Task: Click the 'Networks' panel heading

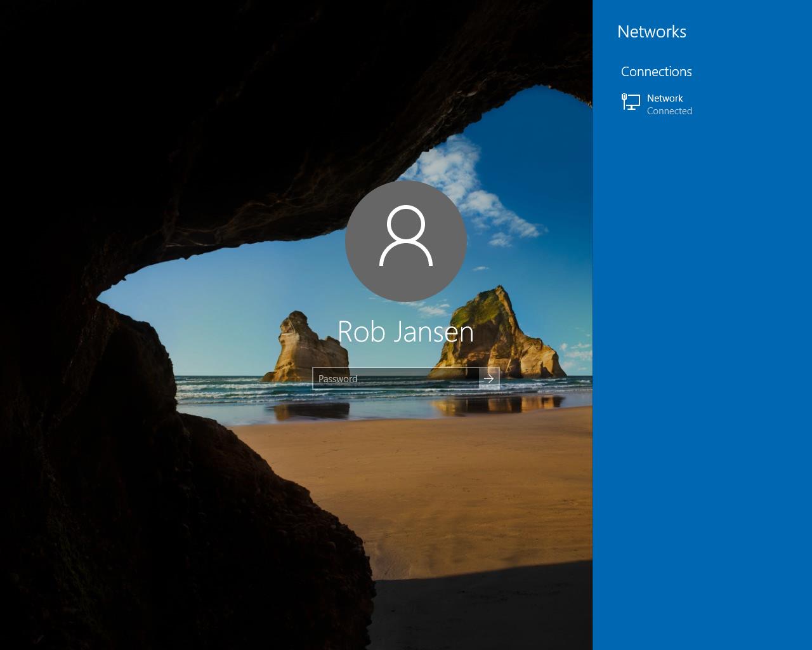Action: tap(652, 32)
